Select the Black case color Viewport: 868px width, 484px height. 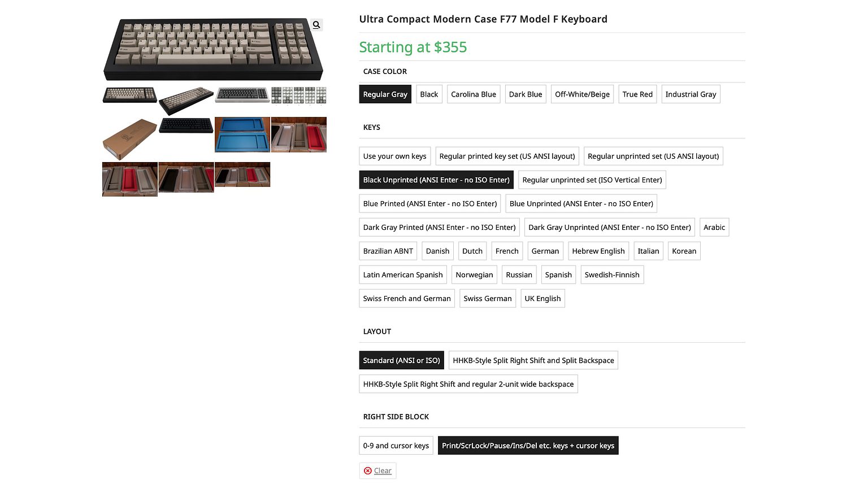pos(428,94)
